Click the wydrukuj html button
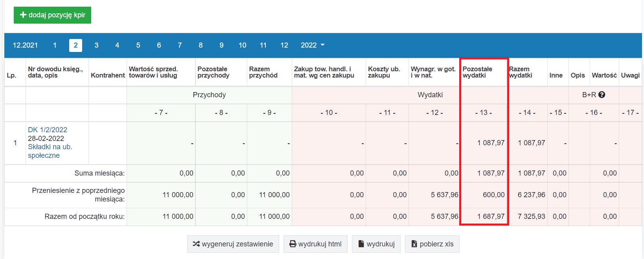 315,244
